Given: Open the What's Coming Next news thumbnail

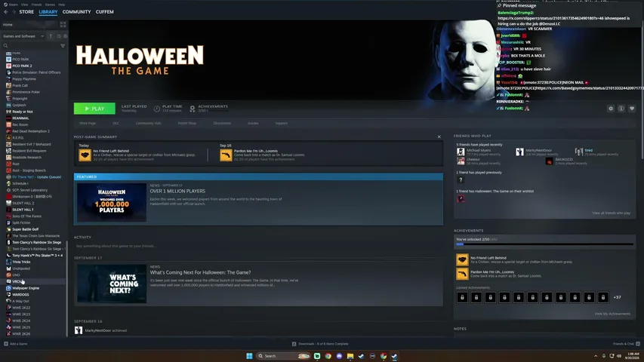Looking at the screenshot, I should pyautogui.click(x=112, y=284).
